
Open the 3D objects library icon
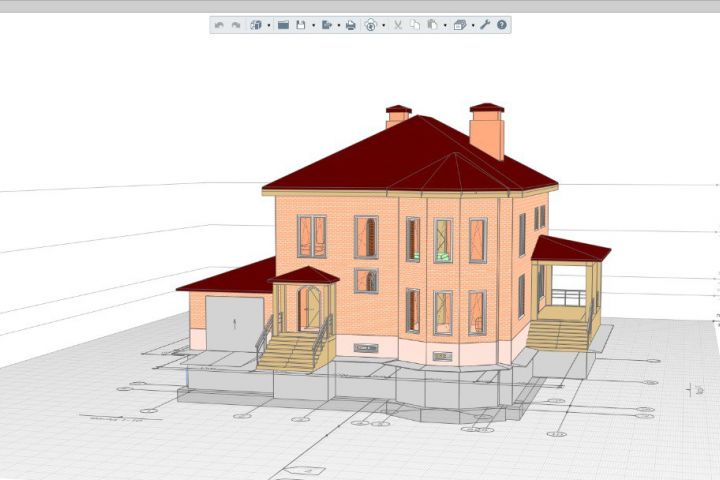click(460, 25)
